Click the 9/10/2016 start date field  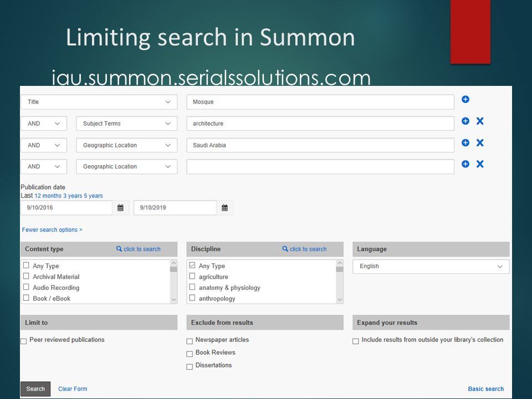pyautogui.click(x=66, y=208)
